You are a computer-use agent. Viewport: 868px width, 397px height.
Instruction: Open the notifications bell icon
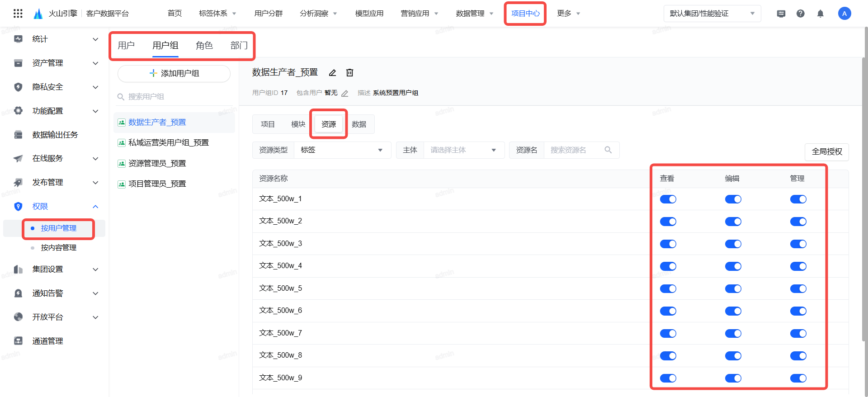[x=820, y=14]
